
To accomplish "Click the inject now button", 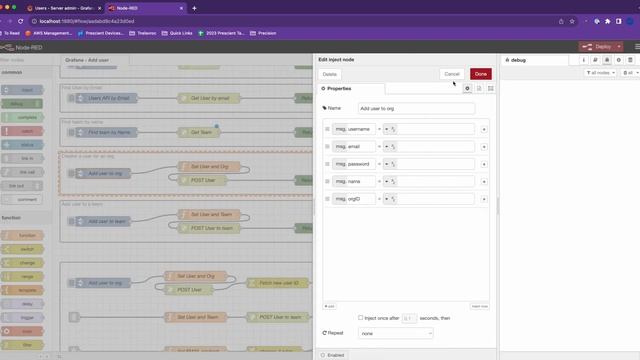I will coord(480,306).
